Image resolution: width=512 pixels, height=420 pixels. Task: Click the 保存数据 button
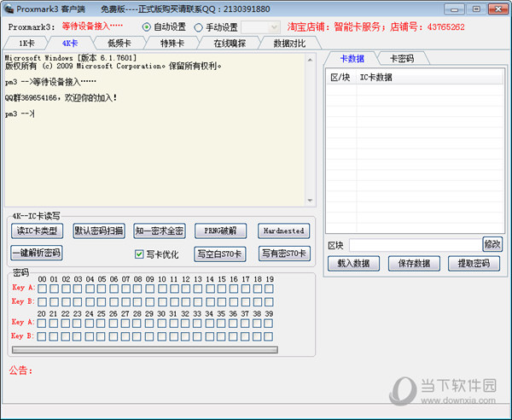click(x=414, y=264)
